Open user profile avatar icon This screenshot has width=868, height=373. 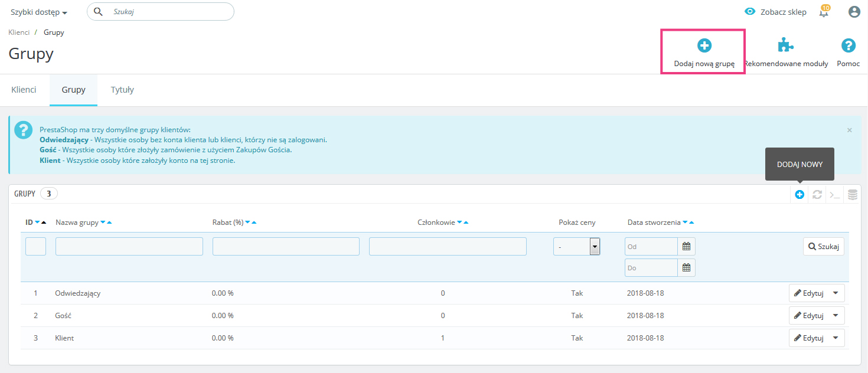click(x=854, y=12)
